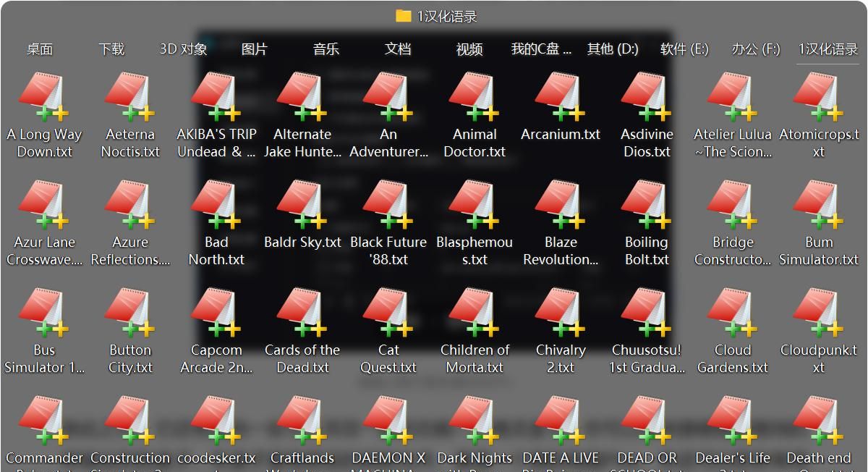Select the Children of Morta.txt icon
The height and width of the screenshot is (472, 868).
(x=475, y=312)
